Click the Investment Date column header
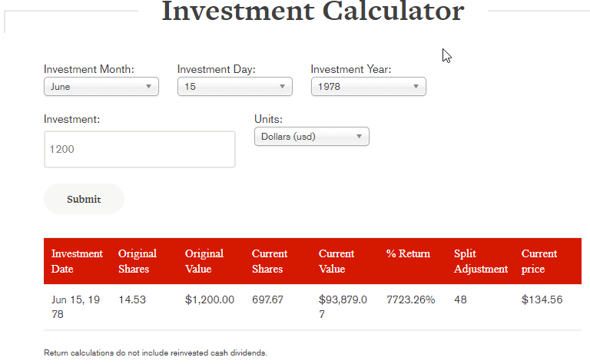 click(x=77, y=261)
